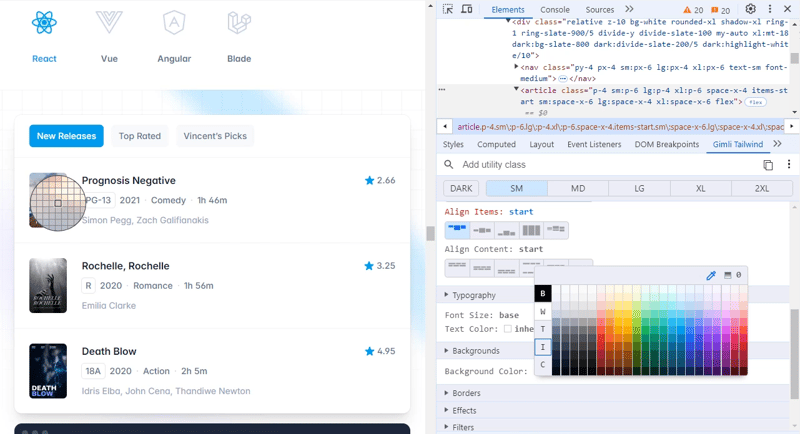Expand the Typography section
Viewport: 800px width, 434px height.
[447, 295]
